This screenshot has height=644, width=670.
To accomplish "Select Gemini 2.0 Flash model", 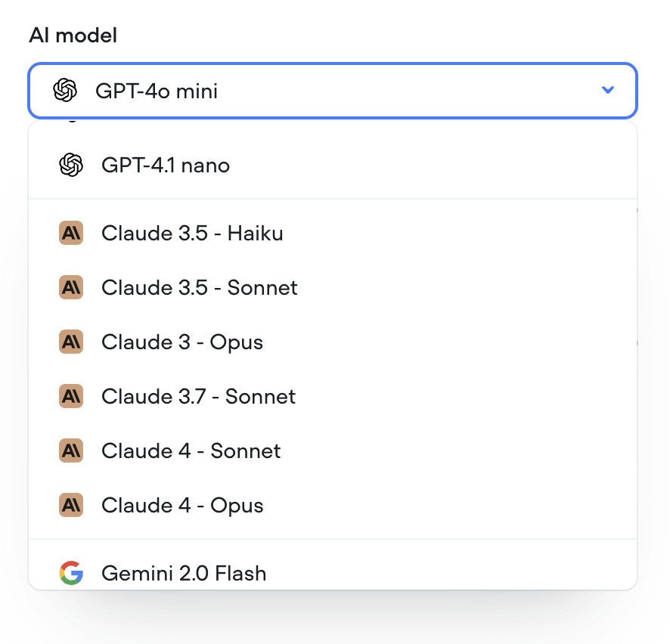I will pos(184,574).
